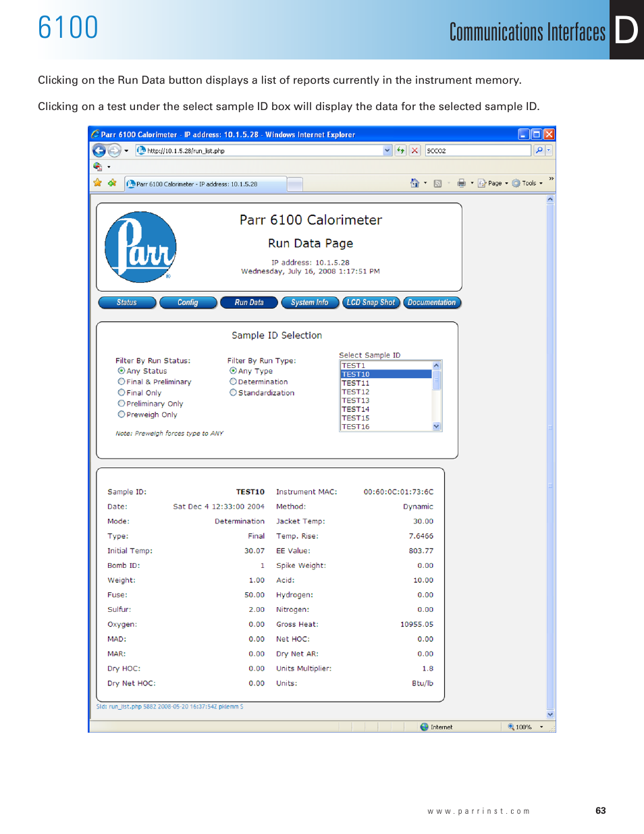This screenshot has width=644, height=834.
Task: Stop page loading with the red X
Action: tap(414, 151)
